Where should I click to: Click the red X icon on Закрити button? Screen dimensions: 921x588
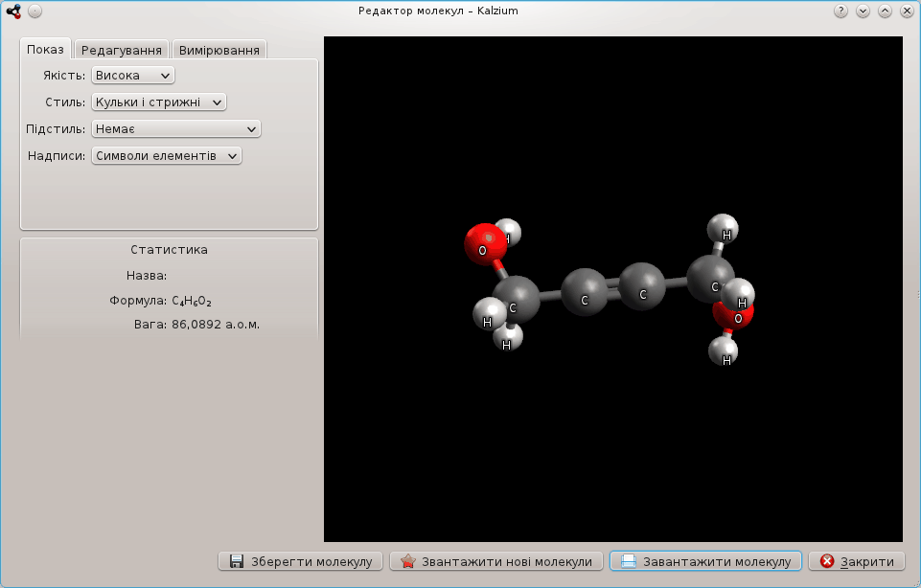click(x=827, y=561)
